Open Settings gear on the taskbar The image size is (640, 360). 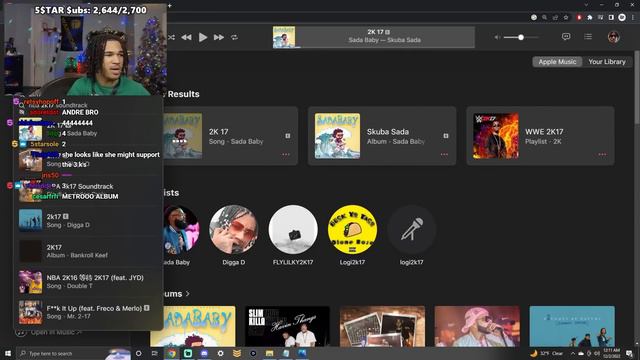pyautogui.click(x=220, y=353)
